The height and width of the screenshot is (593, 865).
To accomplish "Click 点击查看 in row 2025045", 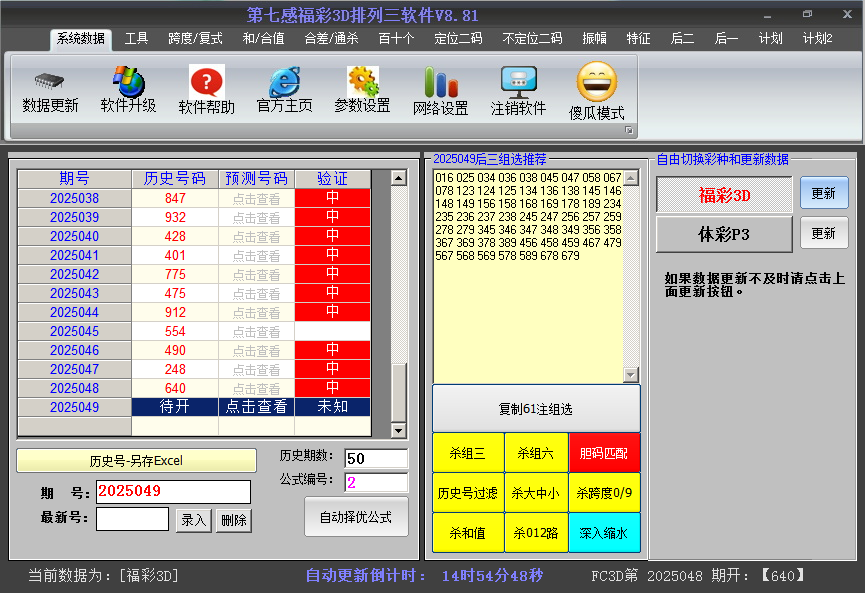I will tap(257, 332).
